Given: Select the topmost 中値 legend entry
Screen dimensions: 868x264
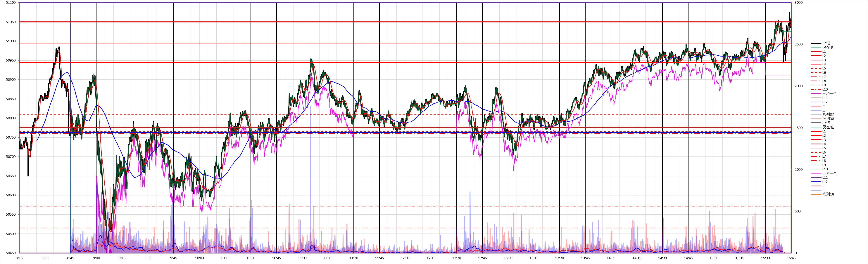Looking at the screenshot, I should coord(826,43).
